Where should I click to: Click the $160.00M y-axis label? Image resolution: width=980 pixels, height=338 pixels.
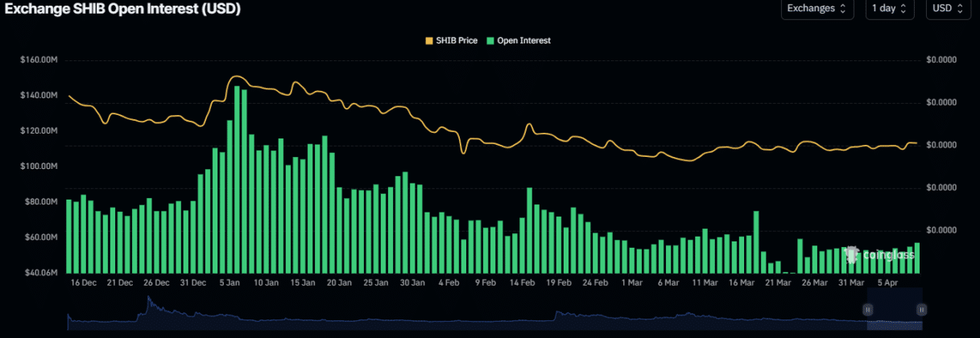pyautogui.click(x=37, y=60)
